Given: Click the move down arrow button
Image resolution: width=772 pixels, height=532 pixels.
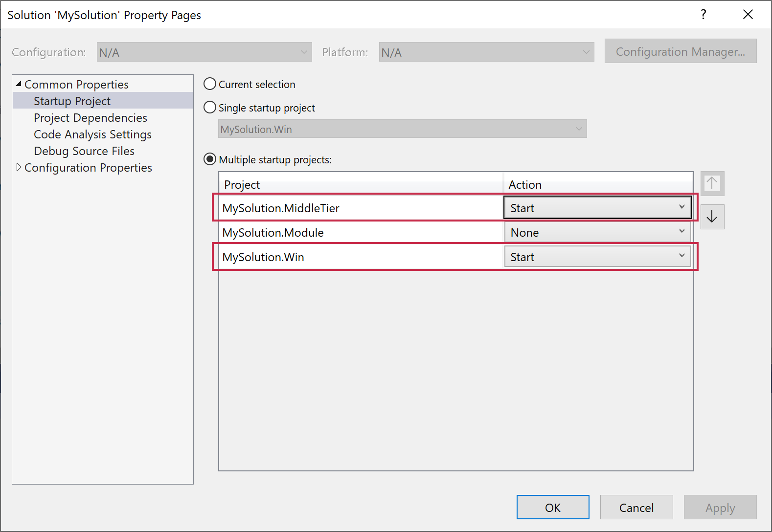Looking at the screenshot, I should (x=712, y=217).
